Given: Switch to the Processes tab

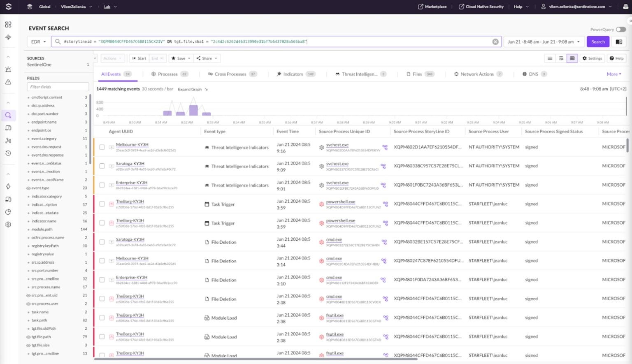Looking at the screenshot, I should 170,74.
